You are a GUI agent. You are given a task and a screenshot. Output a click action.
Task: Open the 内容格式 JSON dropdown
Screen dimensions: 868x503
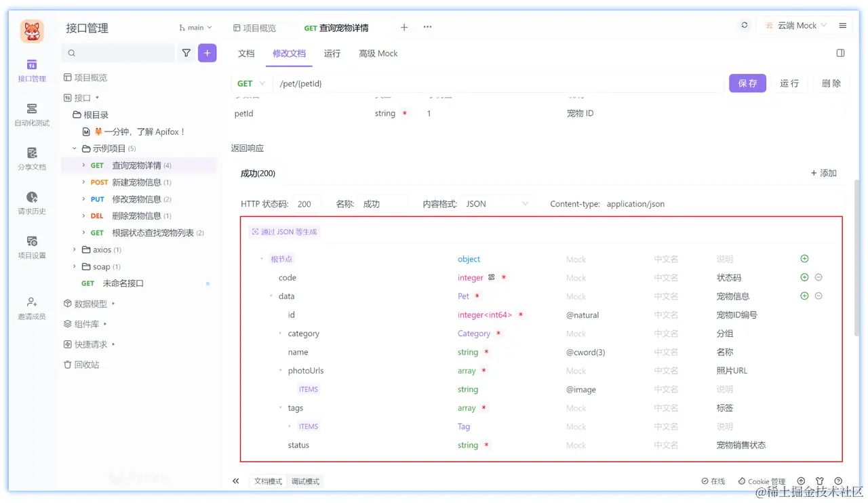pyautogui.click(x=498, y=204)
